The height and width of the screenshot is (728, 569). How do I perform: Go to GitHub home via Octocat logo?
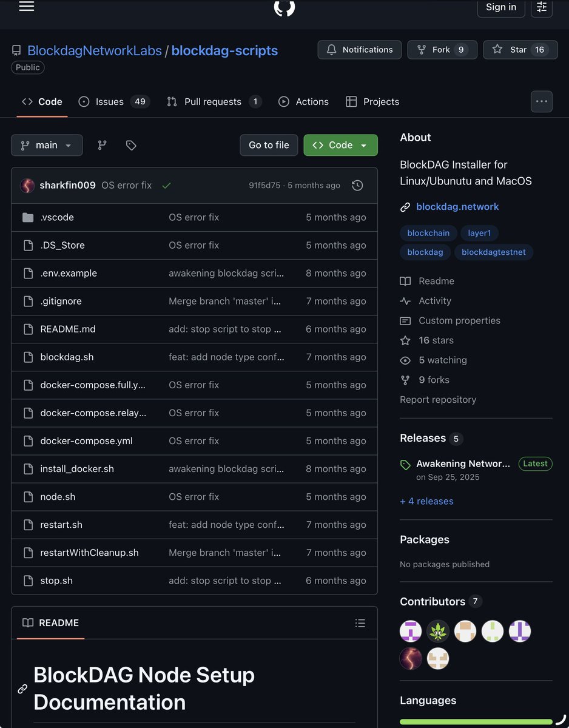[x=284, y=7]
